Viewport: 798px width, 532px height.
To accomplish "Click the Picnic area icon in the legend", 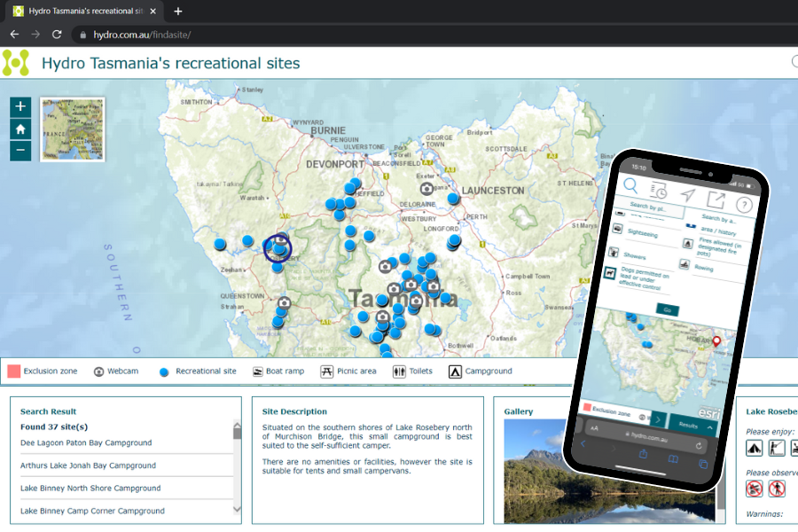I will 326,372.
